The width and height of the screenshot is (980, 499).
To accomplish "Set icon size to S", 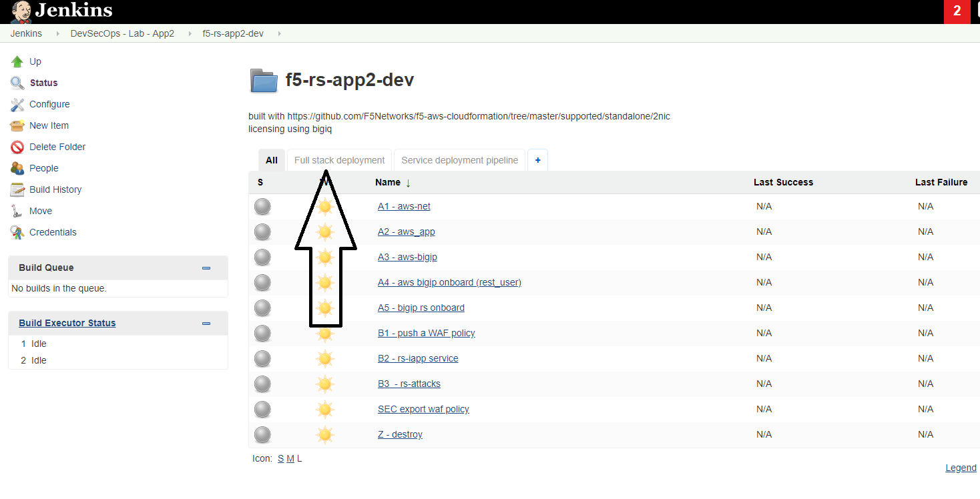I will click(281, 458).
